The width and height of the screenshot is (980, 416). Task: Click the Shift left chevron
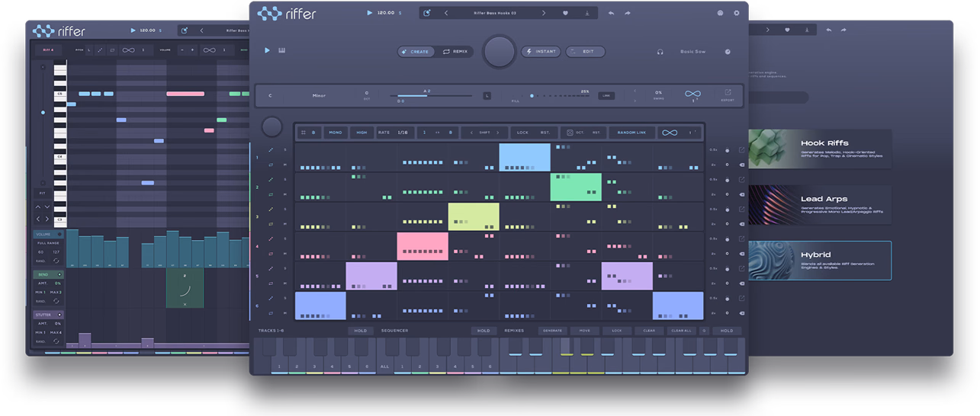[x=471, y=133]
